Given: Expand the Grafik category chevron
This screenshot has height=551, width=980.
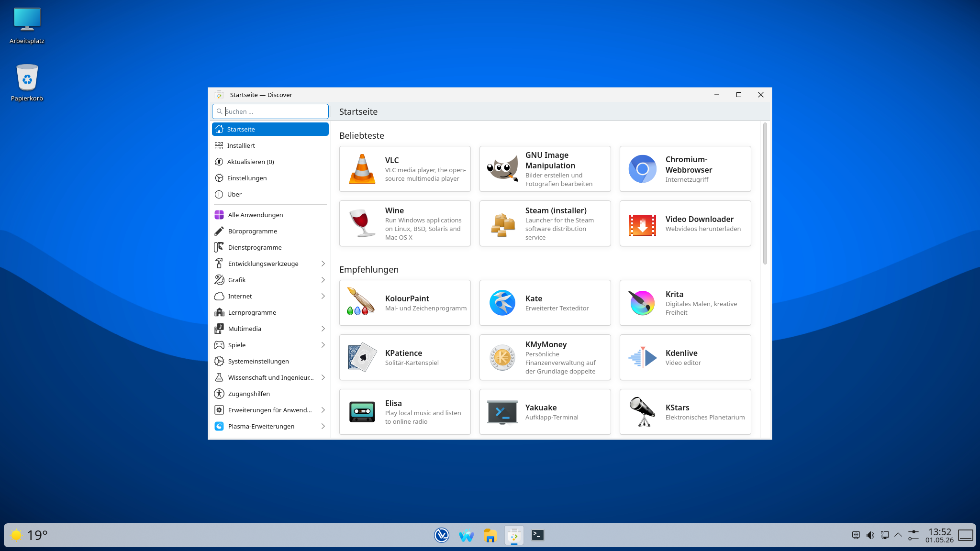Looking at the screenshot, I should 323,280.
